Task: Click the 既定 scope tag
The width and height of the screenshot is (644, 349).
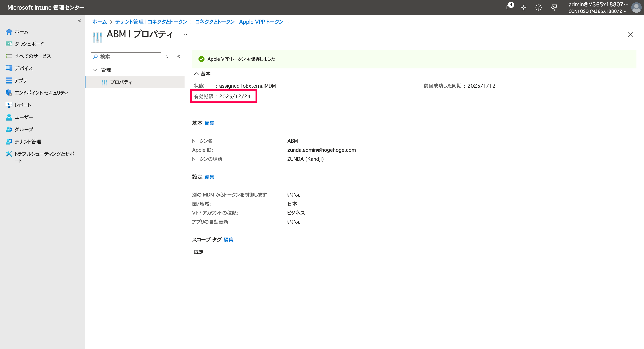Action: (x=199, y=252)
